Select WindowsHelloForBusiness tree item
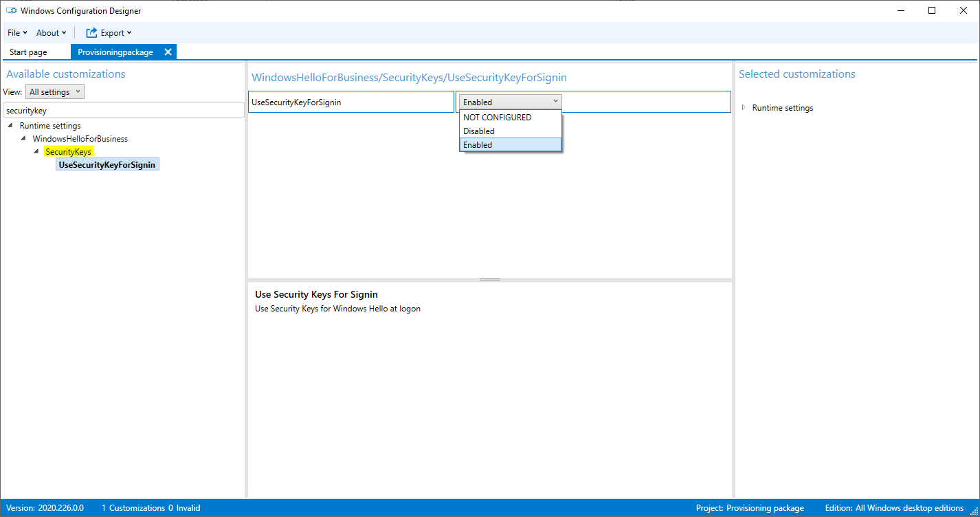This screenshot has height=517, width=980. [x=80, y=139]
